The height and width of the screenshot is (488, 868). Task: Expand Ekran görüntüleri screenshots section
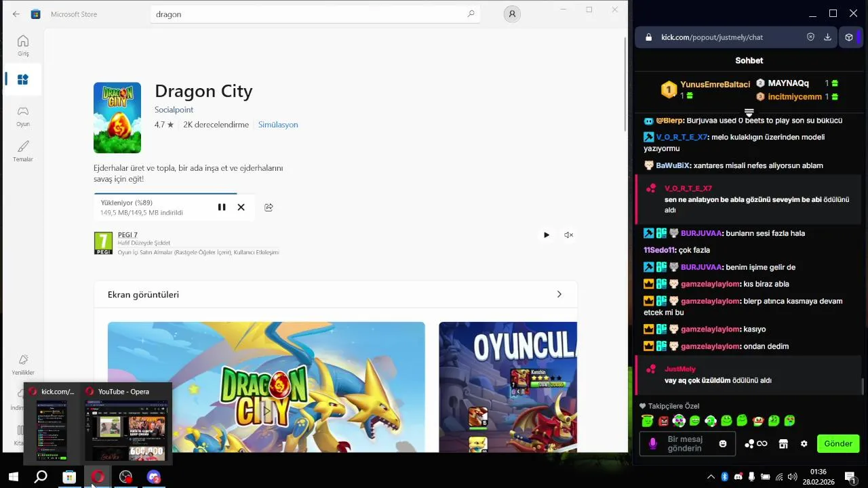click(x=559, y=295)
